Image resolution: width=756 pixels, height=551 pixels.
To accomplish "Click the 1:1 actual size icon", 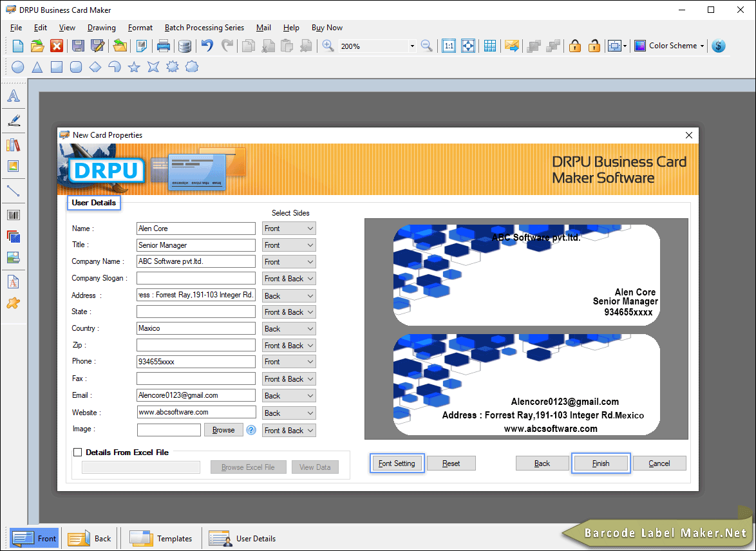I will [449, 46].
